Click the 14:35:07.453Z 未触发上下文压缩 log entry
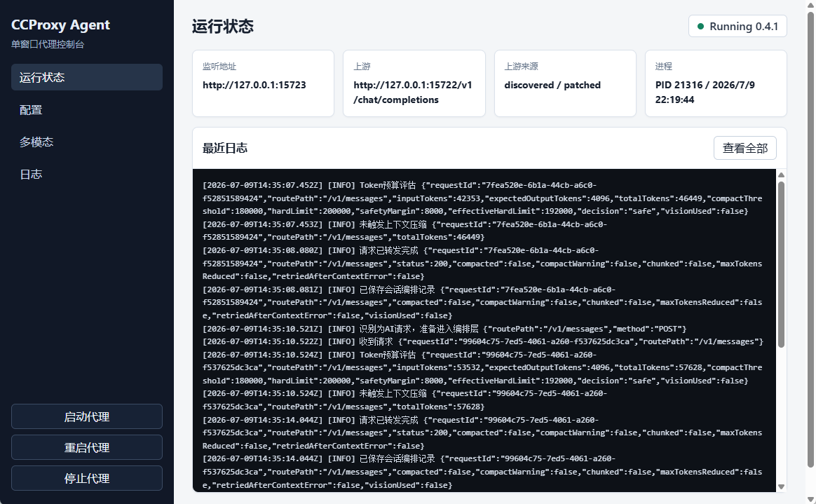 [405, 231]
